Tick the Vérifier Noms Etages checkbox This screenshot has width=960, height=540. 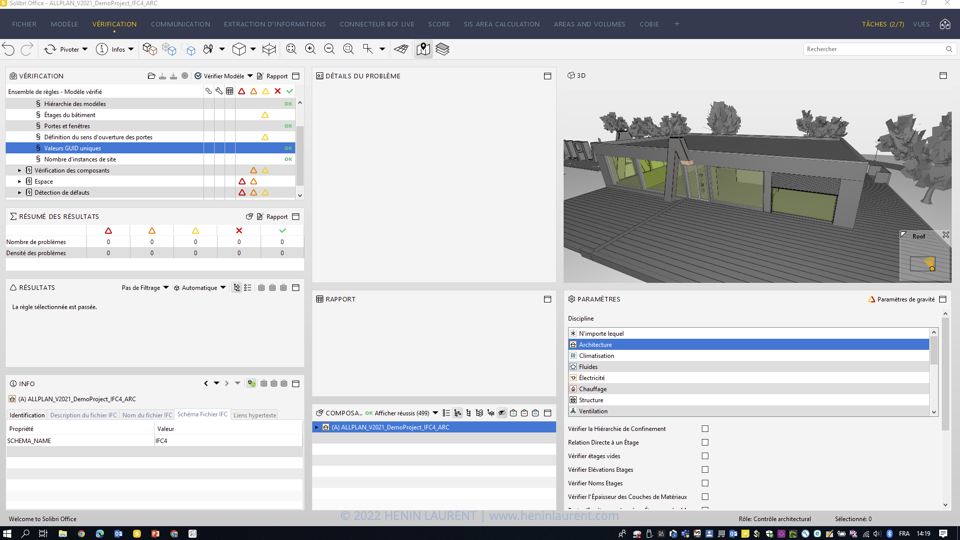pos(705,483)
